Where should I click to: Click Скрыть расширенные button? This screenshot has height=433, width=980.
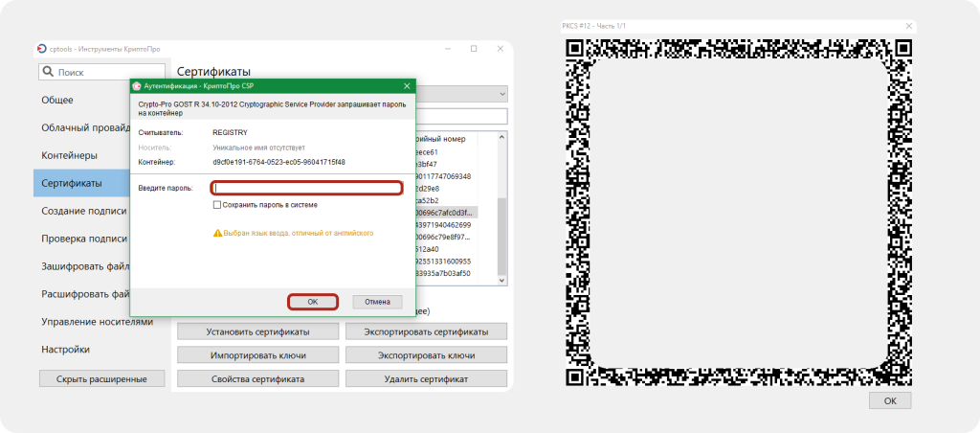[101, 378]
